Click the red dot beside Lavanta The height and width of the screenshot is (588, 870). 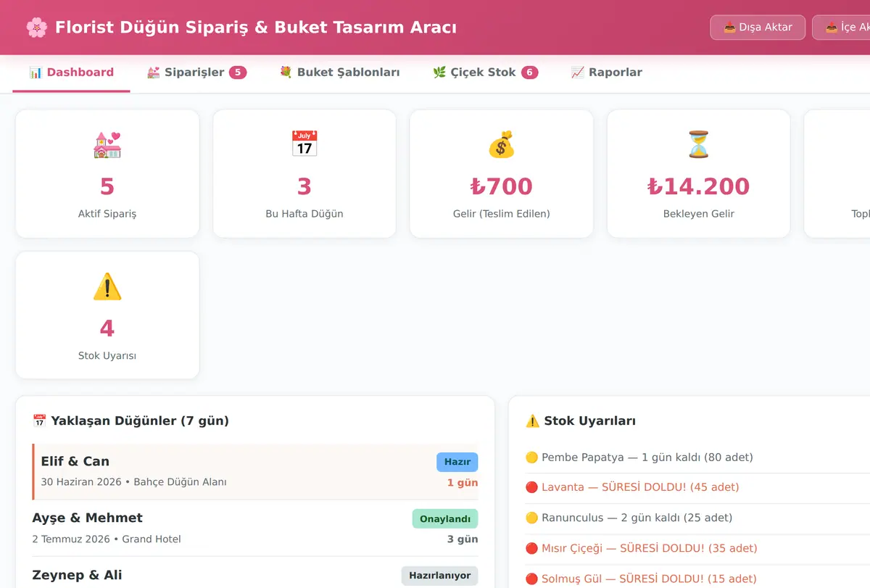(x=531, y=487)
